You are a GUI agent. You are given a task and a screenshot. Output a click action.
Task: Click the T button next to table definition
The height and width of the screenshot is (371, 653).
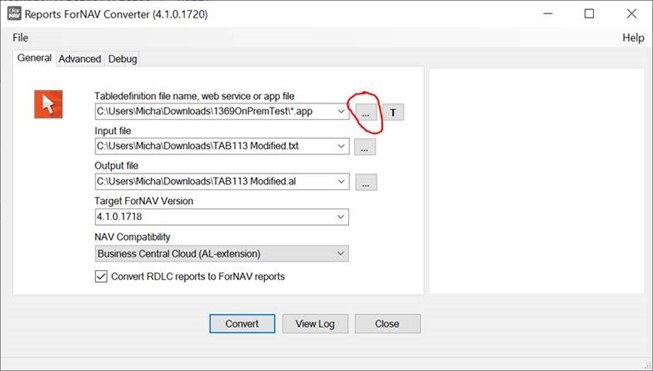click(x=393, y=112)
